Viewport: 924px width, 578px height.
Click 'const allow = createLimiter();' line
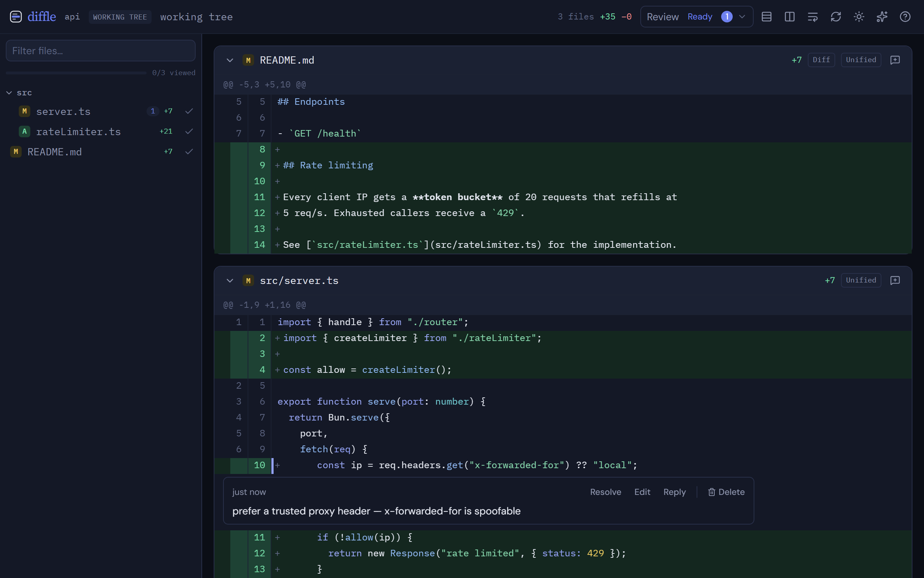[367, 370]
